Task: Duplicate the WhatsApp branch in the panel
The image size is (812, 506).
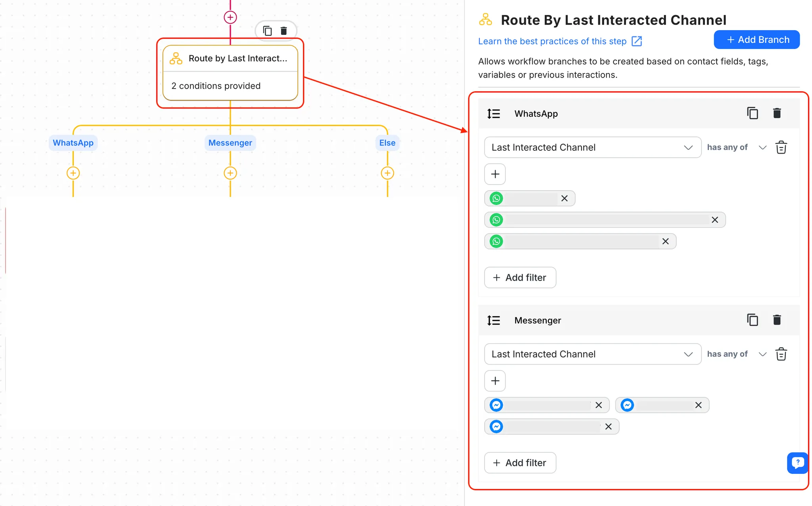Action: pyautogui.click(x=752, y=113)
